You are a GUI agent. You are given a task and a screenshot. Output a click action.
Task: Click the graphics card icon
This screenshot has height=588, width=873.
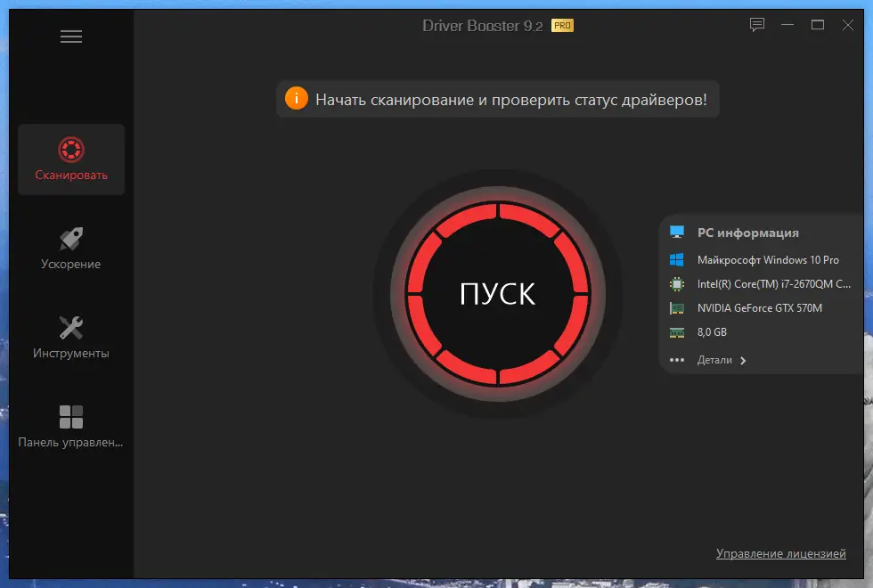[x=677, y=308]
